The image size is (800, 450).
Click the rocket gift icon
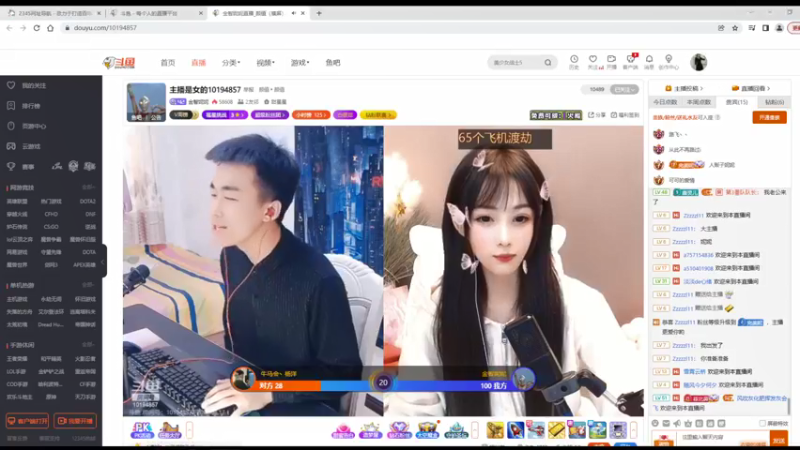click(x=515, y=430)
